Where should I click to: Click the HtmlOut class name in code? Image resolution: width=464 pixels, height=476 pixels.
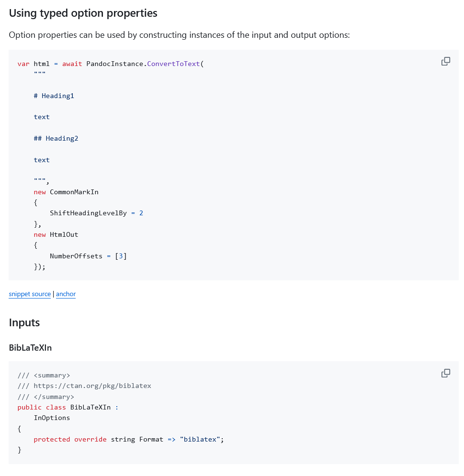tap(64, 234)
